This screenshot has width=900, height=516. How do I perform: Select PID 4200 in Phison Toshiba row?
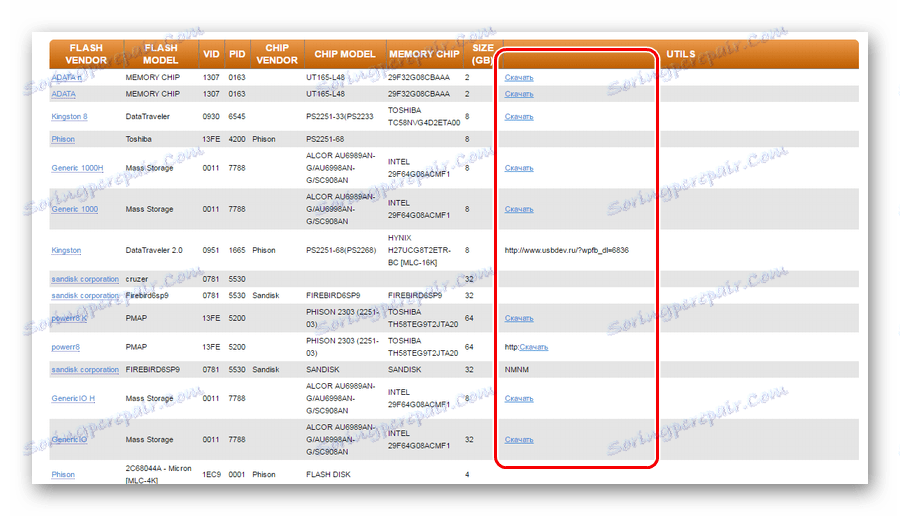coord(236,139)
